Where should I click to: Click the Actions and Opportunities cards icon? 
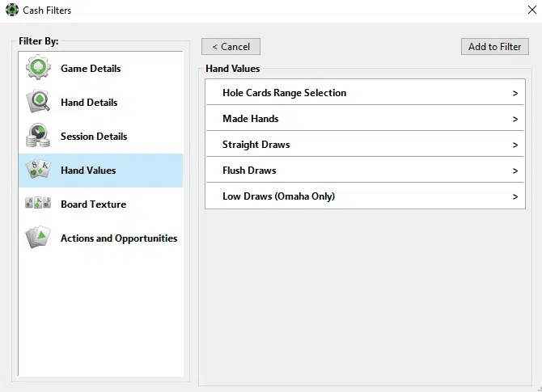point(38,238)
